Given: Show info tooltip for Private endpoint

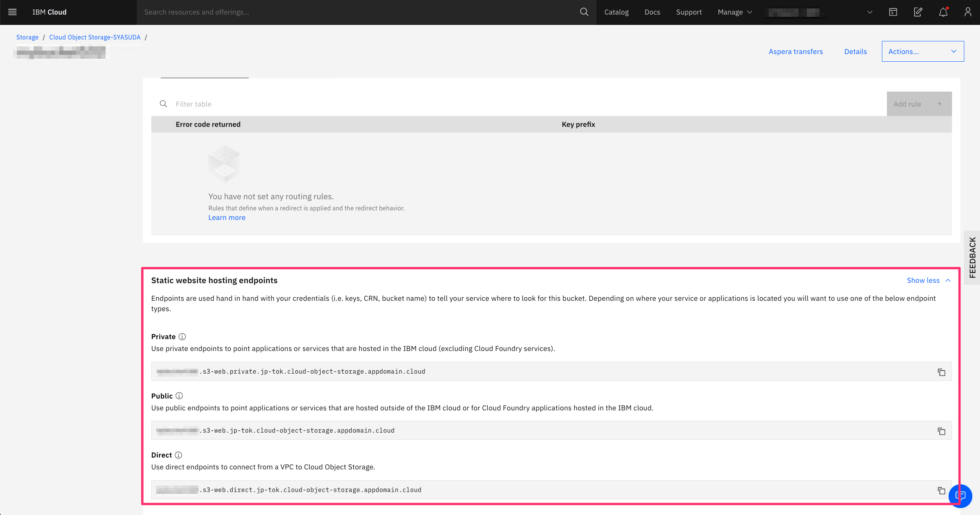Looking at the screenshot, I should pos(182,337).
